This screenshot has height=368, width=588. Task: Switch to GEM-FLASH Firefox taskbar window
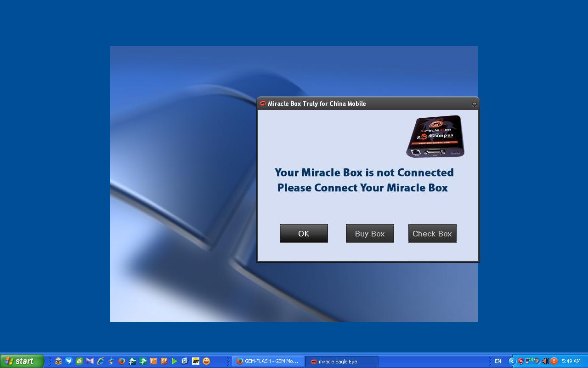pos(268,362)
